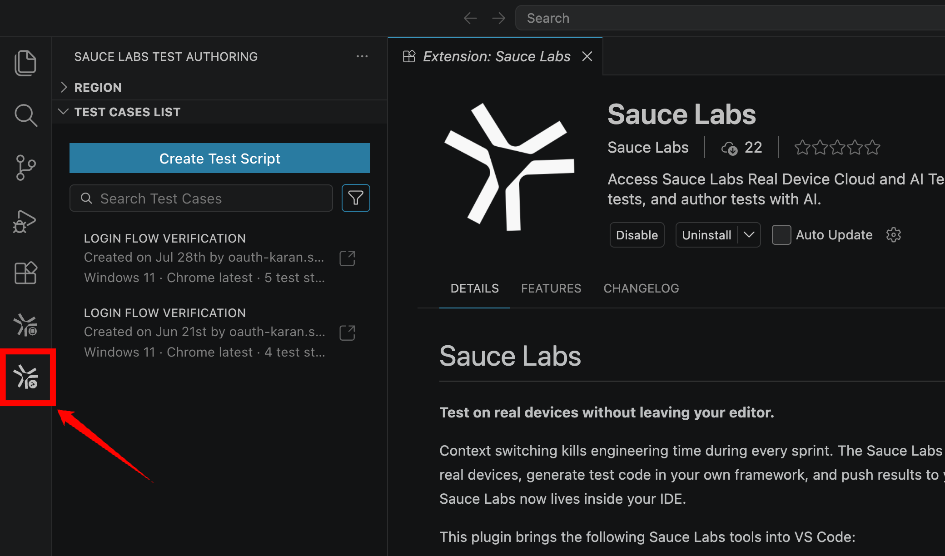The width and height of the screenshot is (945, 556).
Task: Open the first Sauce Labs activity bar icon
Action: pos(25,325)
